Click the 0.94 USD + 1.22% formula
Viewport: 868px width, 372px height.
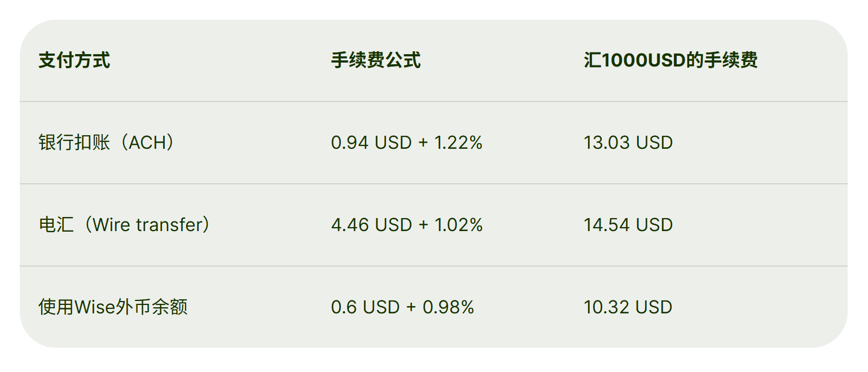407,143
